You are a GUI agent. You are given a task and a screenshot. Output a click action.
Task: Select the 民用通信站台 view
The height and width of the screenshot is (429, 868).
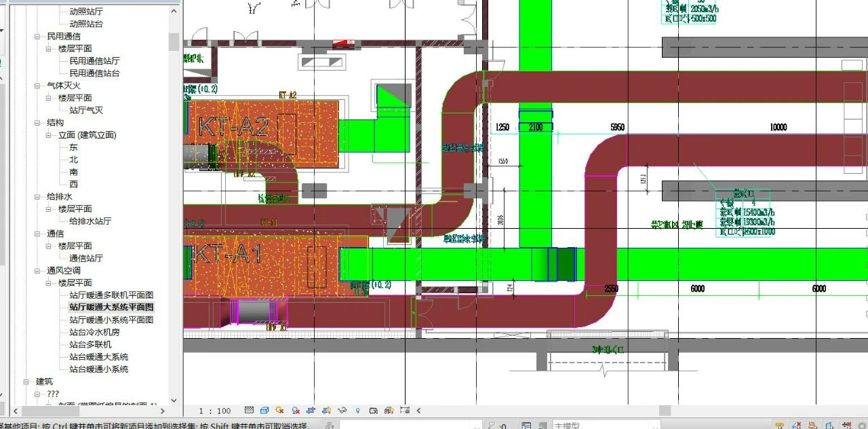94,73
